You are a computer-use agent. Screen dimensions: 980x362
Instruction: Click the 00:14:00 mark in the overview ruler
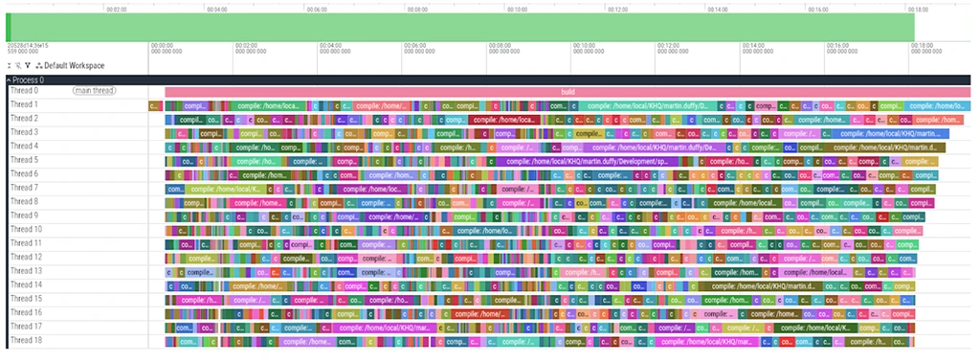(x=718, y=10)
